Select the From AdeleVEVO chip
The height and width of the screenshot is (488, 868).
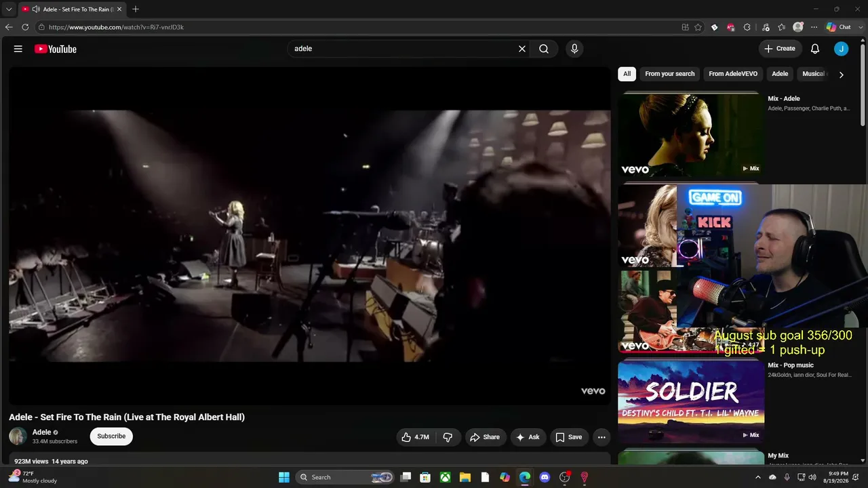click(x=733, y=74)
